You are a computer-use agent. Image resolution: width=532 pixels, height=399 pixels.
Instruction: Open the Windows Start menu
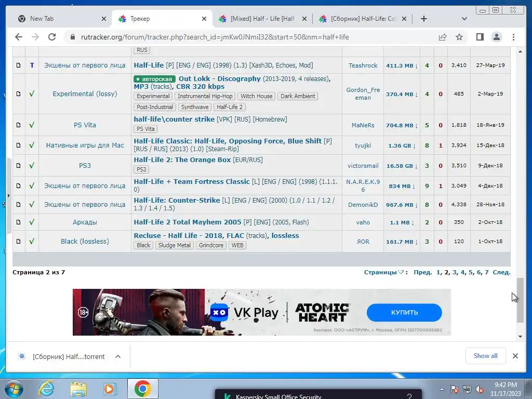pyautogui.click(x=14, y=389)
